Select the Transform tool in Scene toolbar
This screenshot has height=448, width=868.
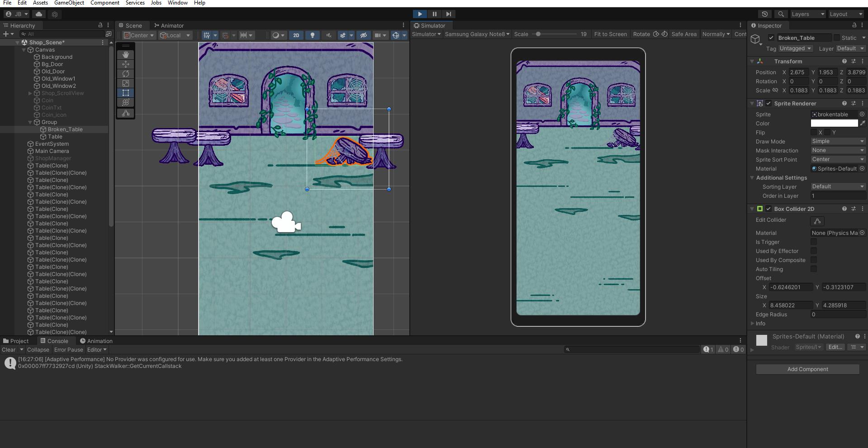tap(126, 102)
